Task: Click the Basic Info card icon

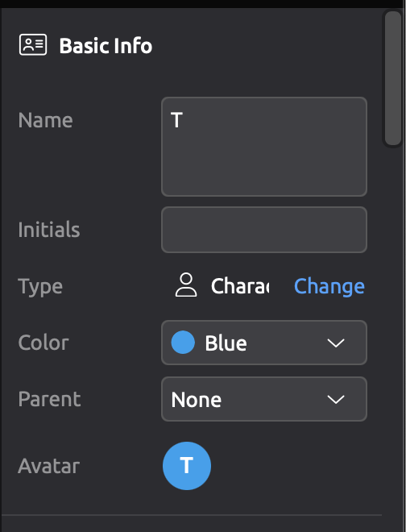Action: tap(33, 44)
